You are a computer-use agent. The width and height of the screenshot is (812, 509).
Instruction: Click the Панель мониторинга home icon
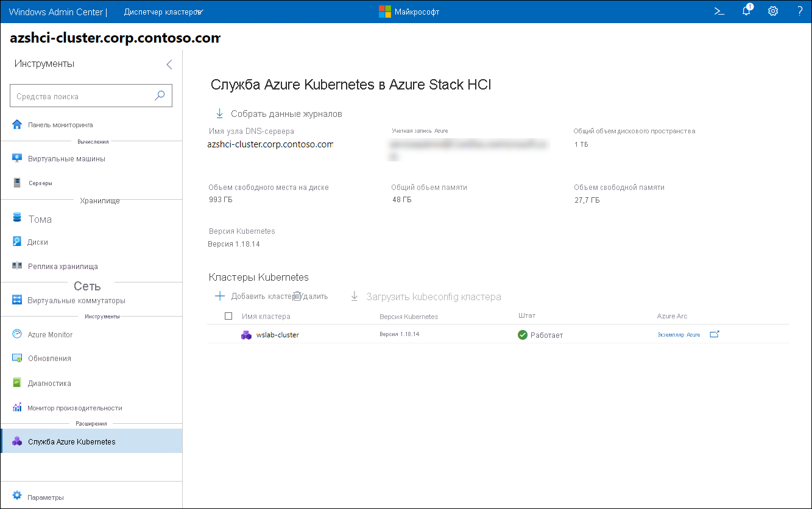coord(17,124)
